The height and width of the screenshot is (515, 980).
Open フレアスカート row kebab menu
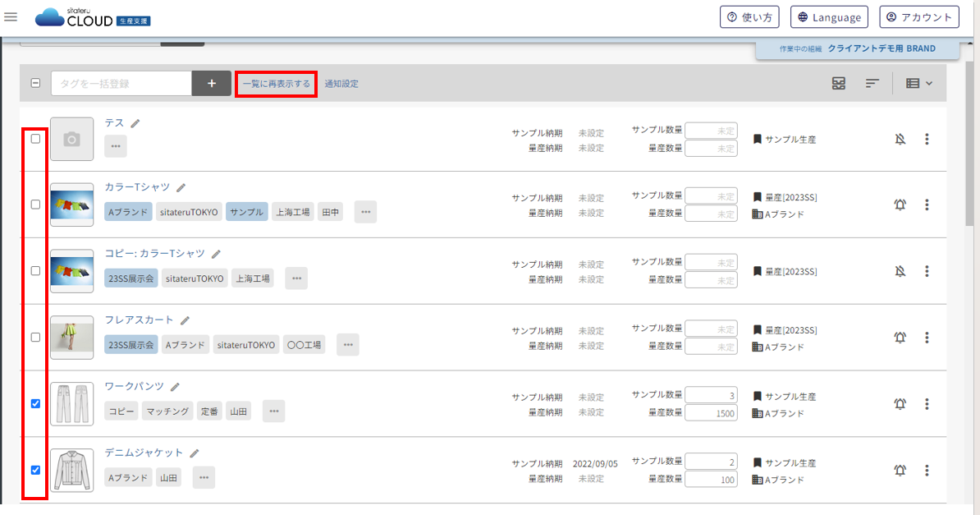click(927, 338)
